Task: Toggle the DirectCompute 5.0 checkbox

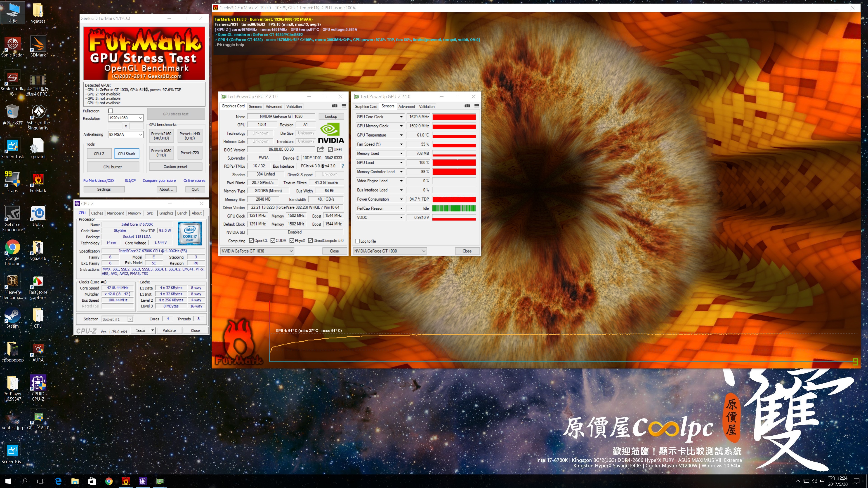Action: pos(310,240)
